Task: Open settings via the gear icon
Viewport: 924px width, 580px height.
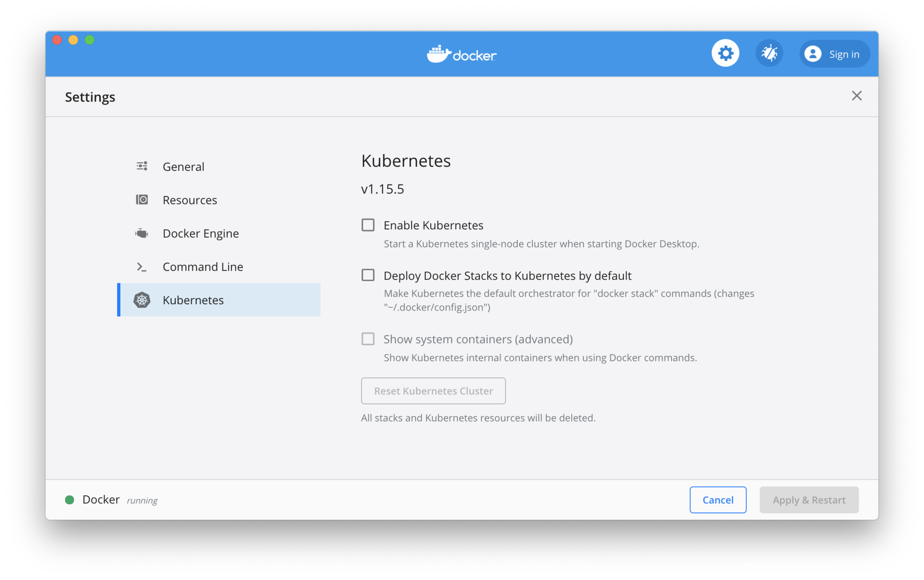Action: [x=725, y=53]
